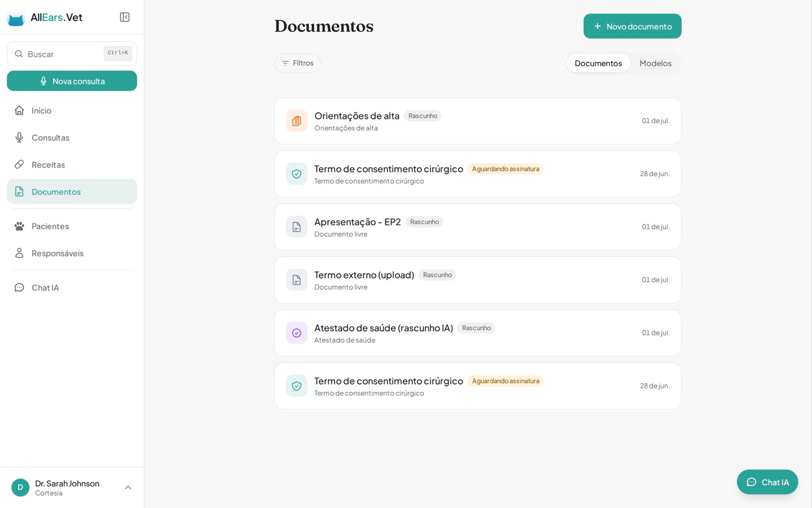Open the floating Chat IA button
Viewport: 812px width, 508px height.
tap(767, 482)
